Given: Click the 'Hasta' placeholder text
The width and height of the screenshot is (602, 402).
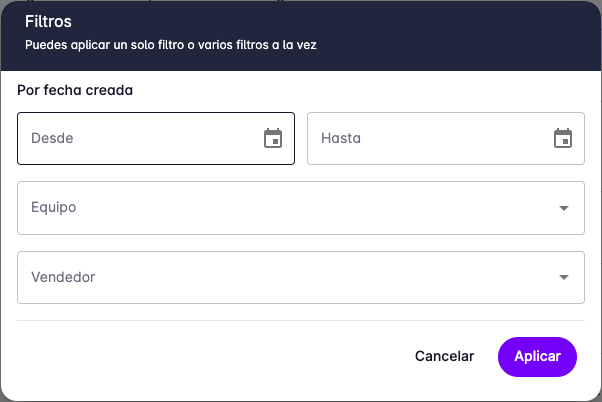Looking at the screenshot, I should tap(341, 138).
